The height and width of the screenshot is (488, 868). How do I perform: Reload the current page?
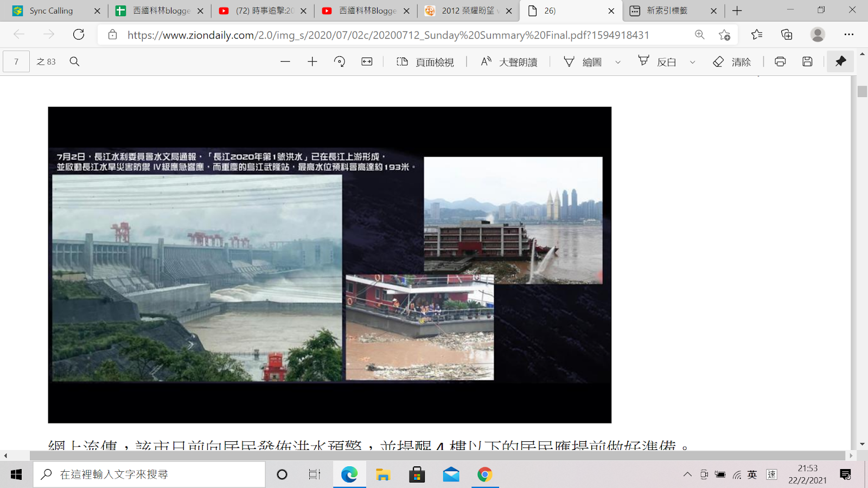[x=79, y=35]
